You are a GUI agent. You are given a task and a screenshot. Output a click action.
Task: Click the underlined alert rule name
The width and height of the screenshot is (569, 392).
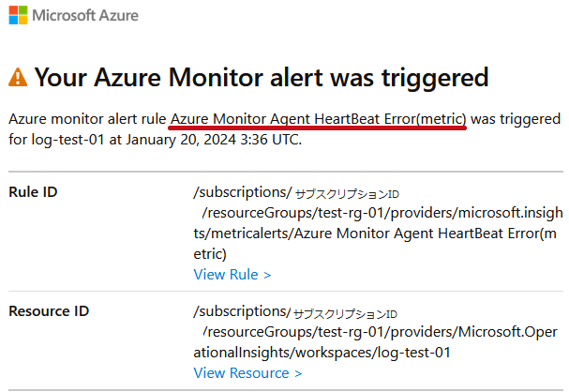click(x=319, y=119)
